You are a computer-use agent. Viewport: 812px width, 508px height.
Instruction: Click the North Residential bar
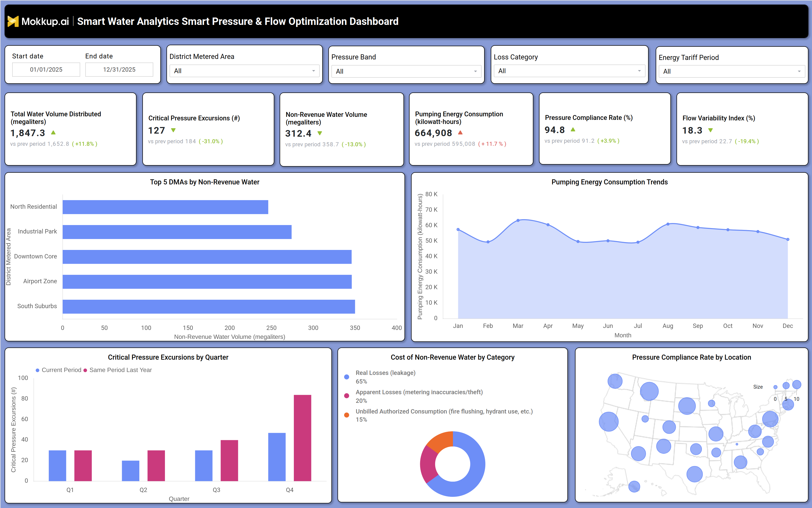[x=165, y=207]
